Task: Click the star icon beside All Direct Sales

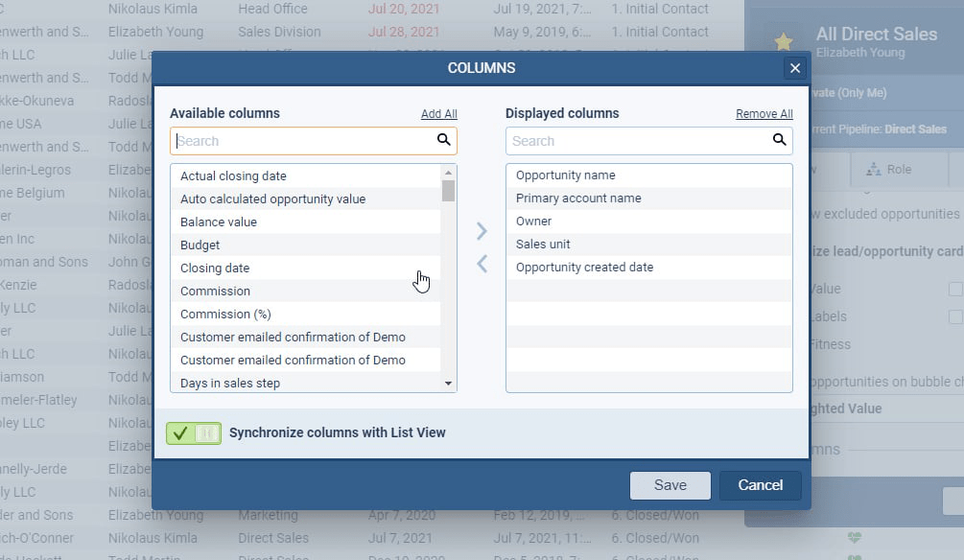Action: [784, 41]
